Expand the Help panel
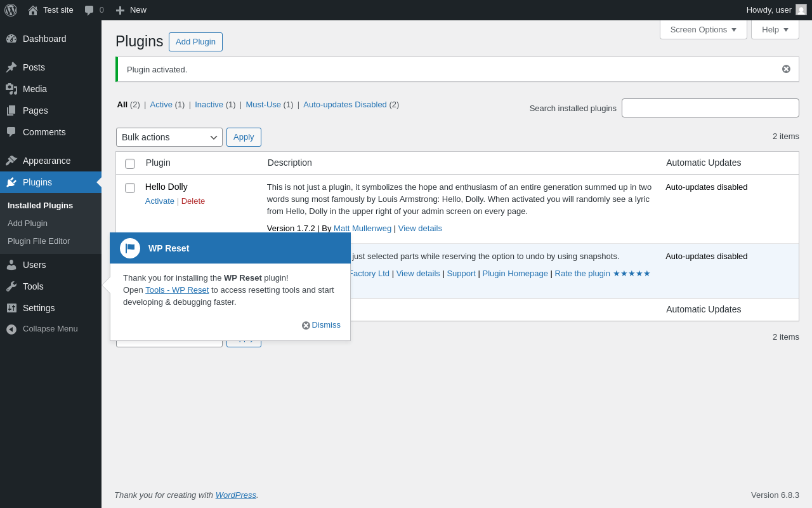Viewport: 812px width, 508px height. tap(775, 29)
